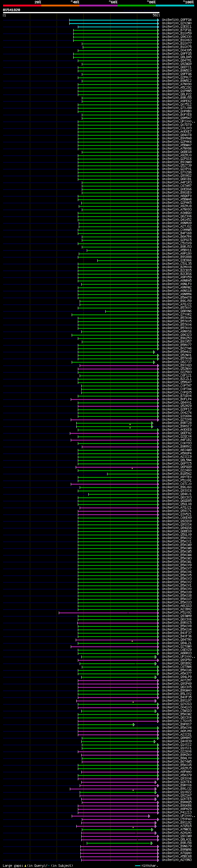
Task: Click the gap marker on the UniRef100_B9RT28 bar
Action: [130, 424]
